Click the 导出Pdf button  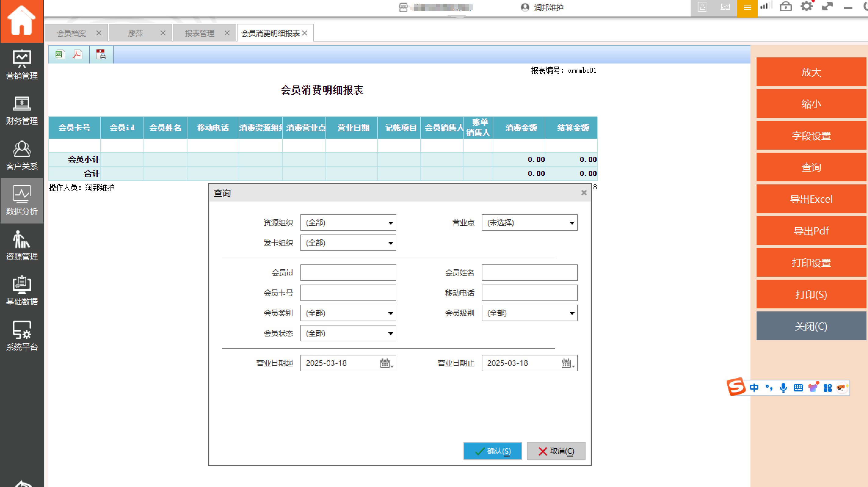[x=811, y=231]
